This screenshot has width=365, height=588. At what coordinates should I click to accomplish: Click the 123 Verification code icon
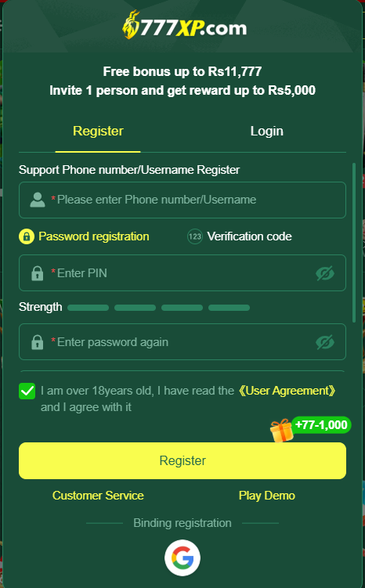click(195, 236)
